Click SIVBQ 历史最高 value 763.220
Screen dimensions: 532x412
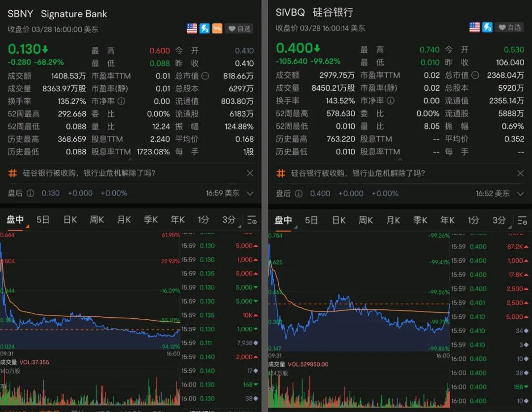pos(341,139)
